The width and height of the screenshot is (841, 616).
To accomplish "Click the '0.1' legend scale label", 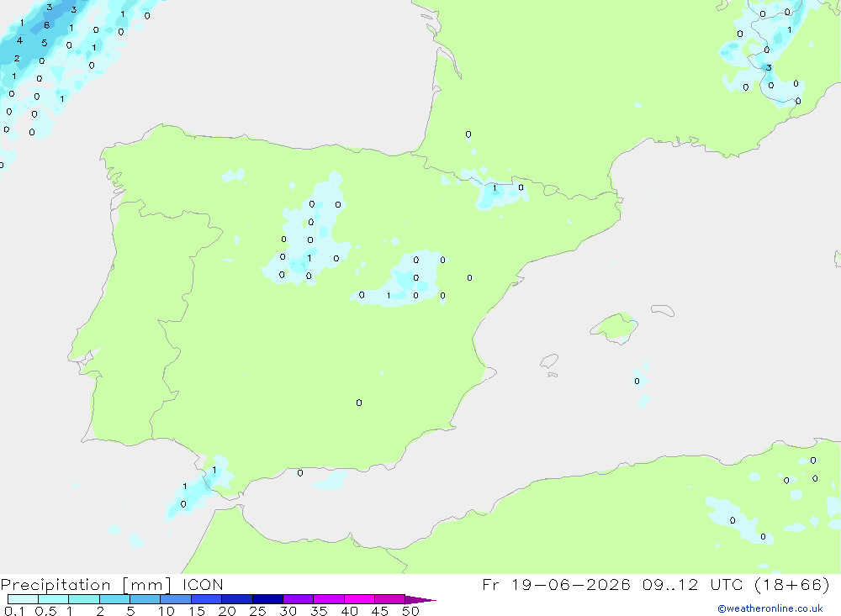I will [14, 611].
